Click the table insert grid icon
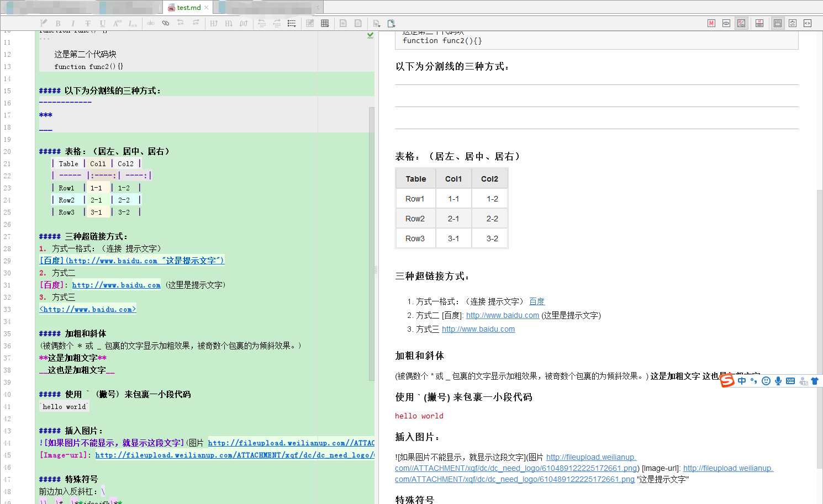Screen dimensions: 823x504 point(325,23)
